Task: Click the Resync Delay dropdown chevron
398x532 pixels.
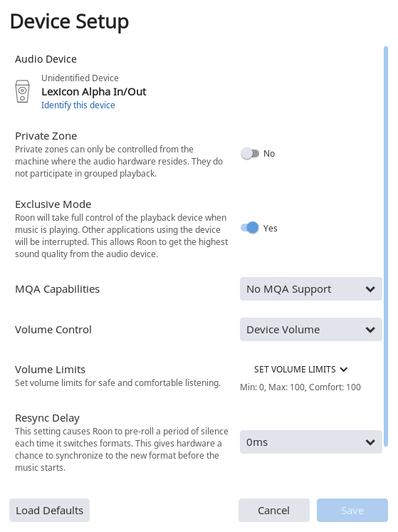Action: pos(370,442)
